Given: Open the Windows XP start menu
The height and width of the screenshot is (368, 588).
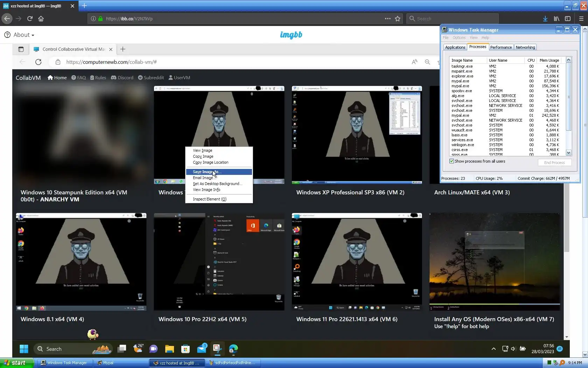Looking at the screenshot, I should click(17, 363).
